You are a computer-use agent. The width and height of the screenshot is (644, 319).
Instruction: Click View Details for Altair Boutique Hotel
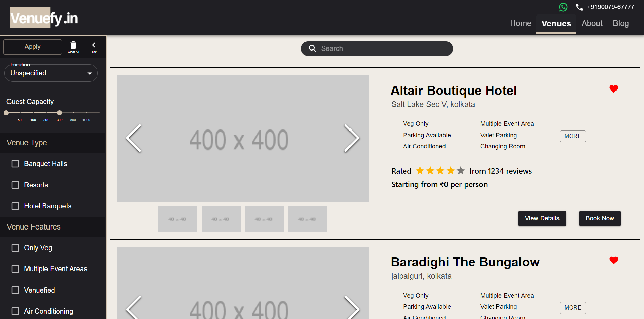click(542, 218)
